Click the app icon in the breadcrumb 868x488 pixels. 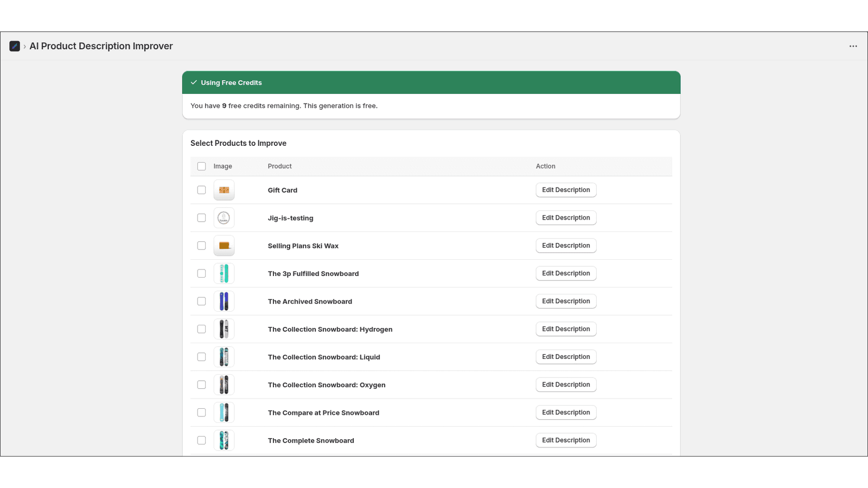pyautogui.click(x=14, y=46)
